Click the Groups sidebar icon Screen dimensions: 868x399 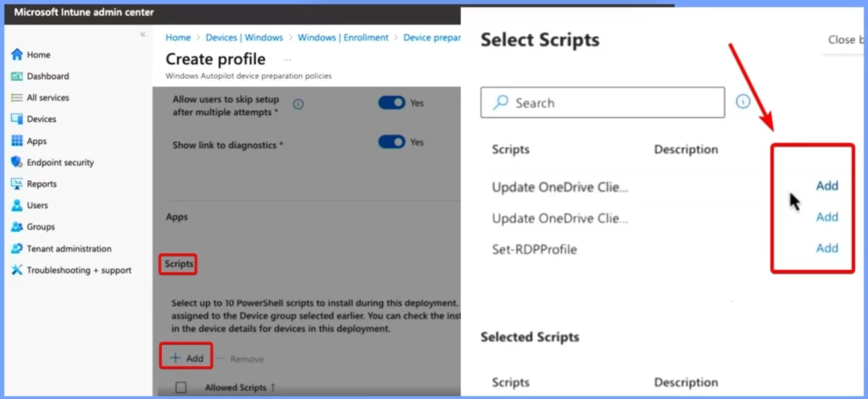tap(17, 227)
